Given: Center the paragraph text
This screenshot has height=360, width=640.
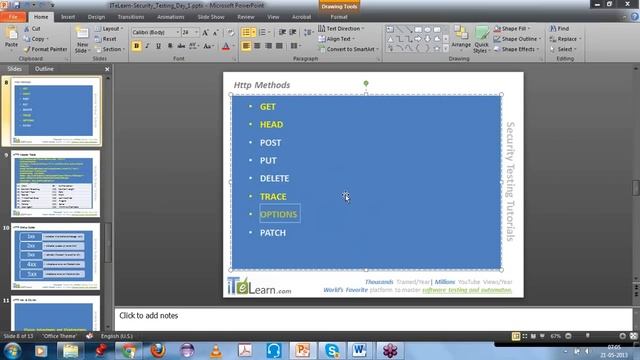Looking at the screenshot, I should tap(257, 46).
